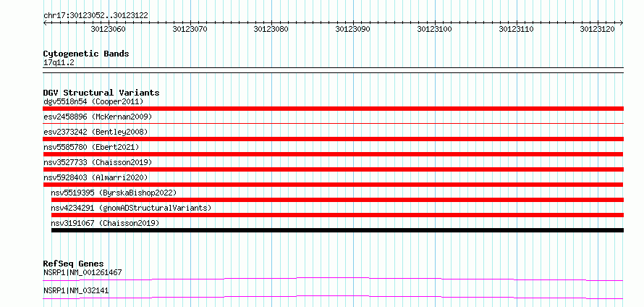Open variant nsv5519395 (ByrskaBishop2022) label
644x307 pixels.
click(x=114, y=193)
